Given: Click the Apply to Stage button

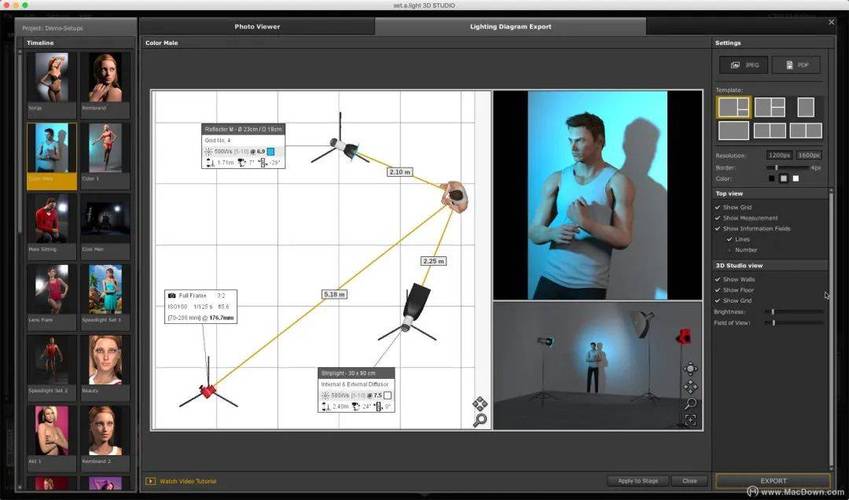Looking at the screenshot, I should click(x=637, y=481).
